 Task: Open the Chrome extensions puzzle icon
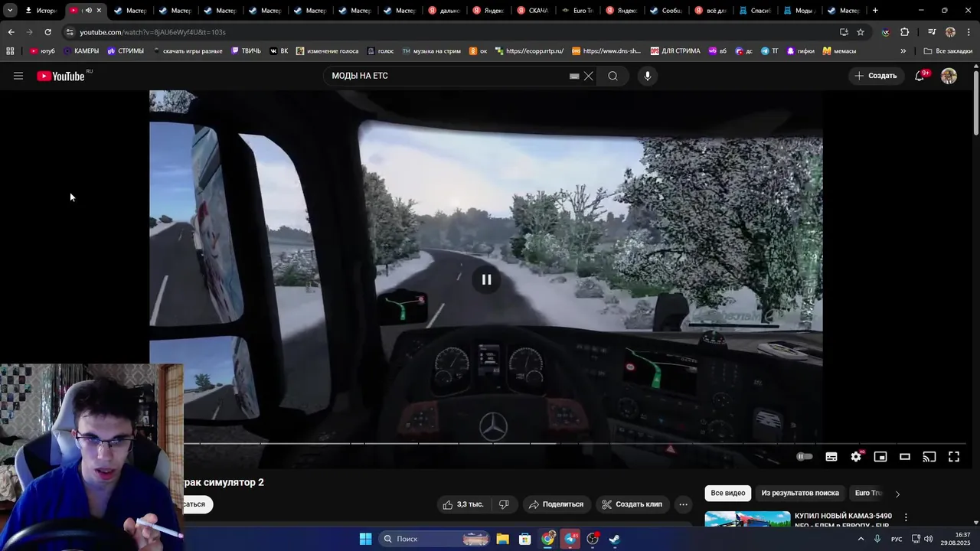(x=904, y=32)
